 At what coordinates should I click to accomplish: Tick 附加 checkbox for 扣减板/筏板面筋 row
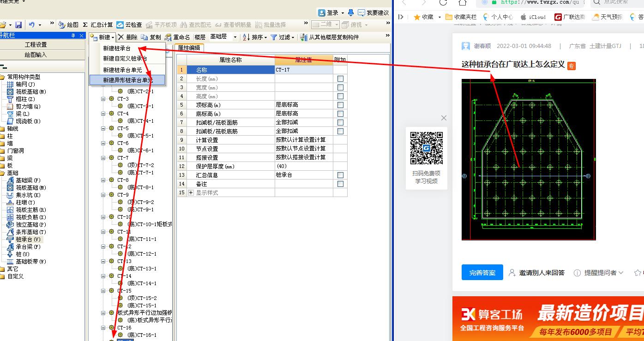[340, 123]
